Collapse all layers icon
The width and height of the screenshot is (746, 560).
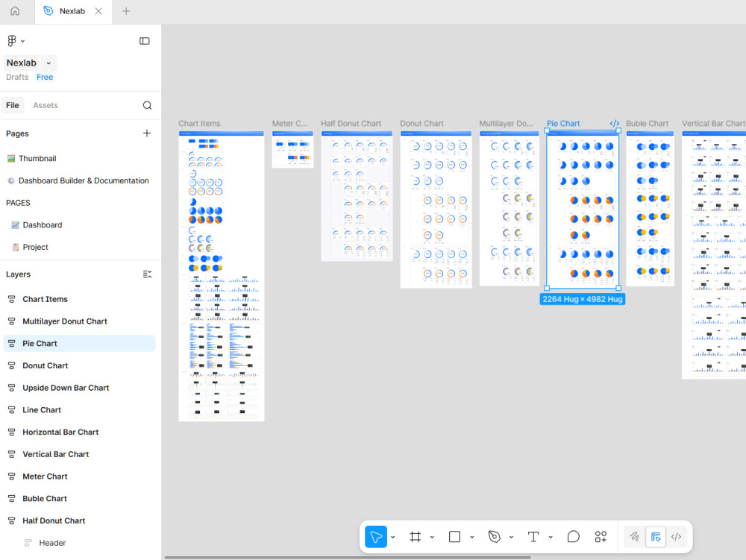[147, 274]
